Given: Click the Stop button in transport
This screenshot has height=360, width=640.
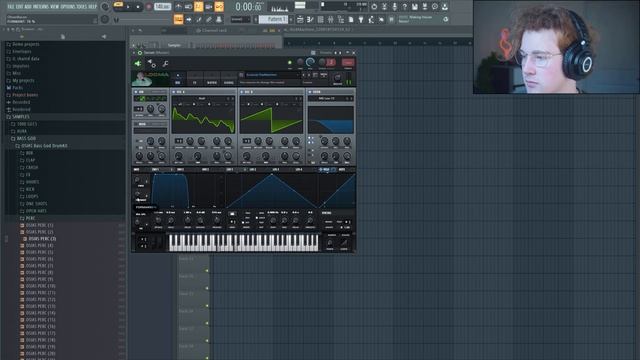Looking at the screenshot, I should click(138, 7).
